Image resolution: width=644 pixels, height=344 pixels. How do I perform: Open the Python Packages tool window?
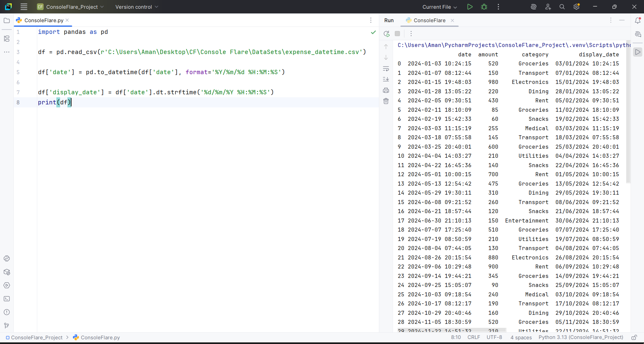(x=7, y=272)
